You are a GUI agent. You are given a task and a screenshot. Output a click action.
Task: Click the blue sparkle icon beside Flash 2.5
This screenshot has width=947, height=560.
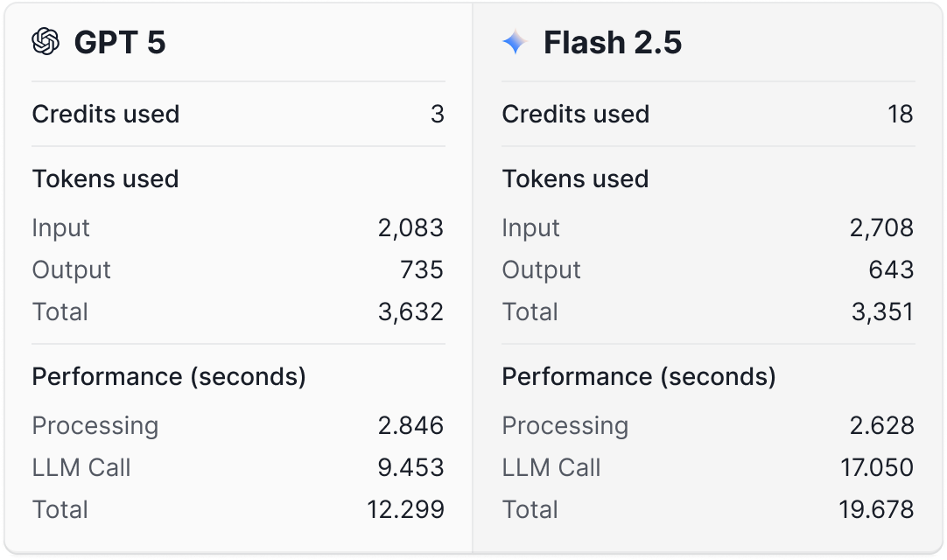(x=515, y=42)
